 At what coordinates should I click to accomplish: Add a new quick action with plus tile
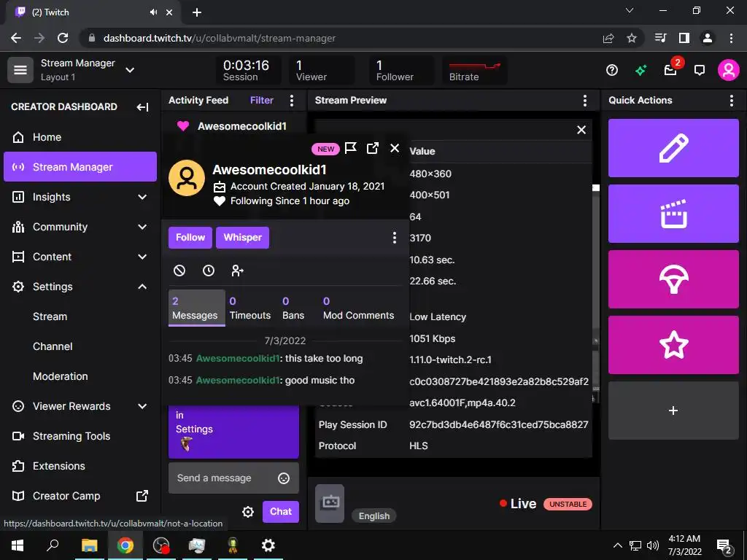coord(673,411)
